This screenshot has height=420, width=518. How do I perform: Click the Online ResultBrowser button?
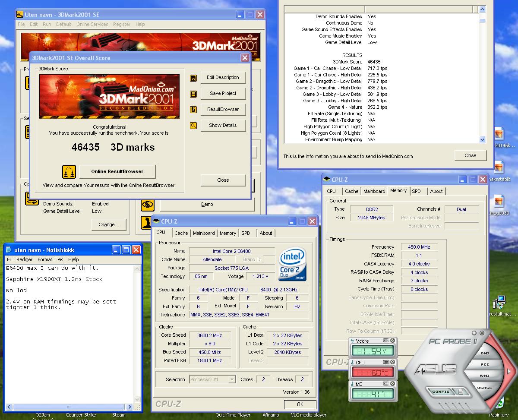coord(117,171)
